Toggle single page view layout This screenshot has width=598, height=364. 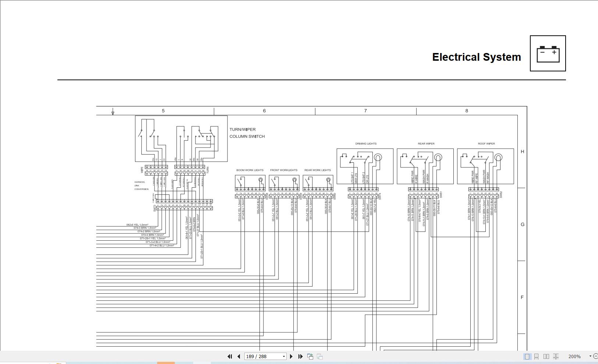pos(527,356)
